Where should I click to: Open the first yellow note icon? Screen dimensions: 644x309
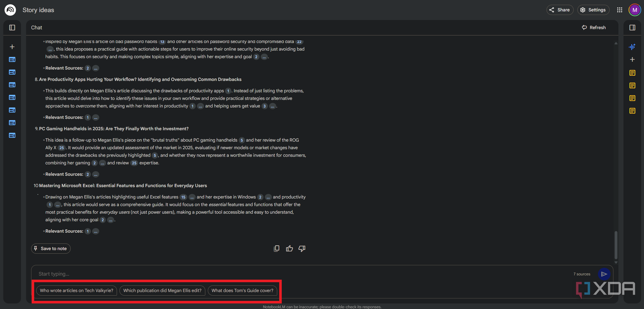(x=632, y=73)
